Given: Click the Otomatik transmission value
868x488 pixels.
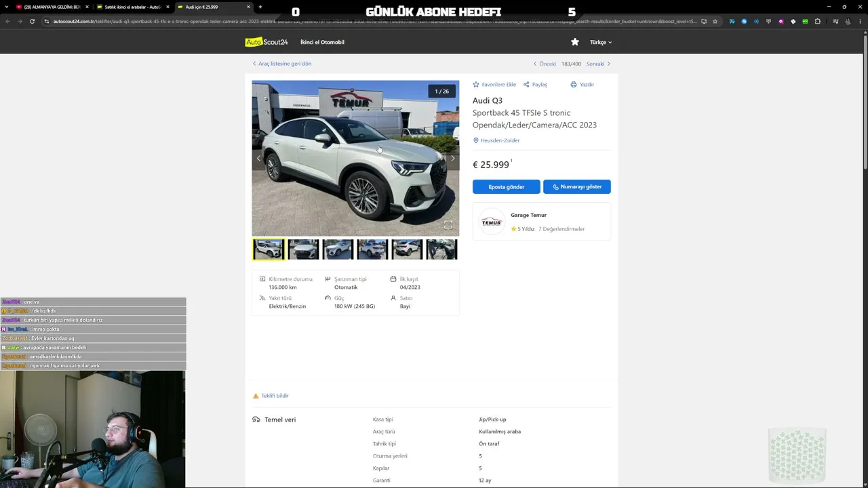Looking at the screenshot, I should [x=346, y=287].
